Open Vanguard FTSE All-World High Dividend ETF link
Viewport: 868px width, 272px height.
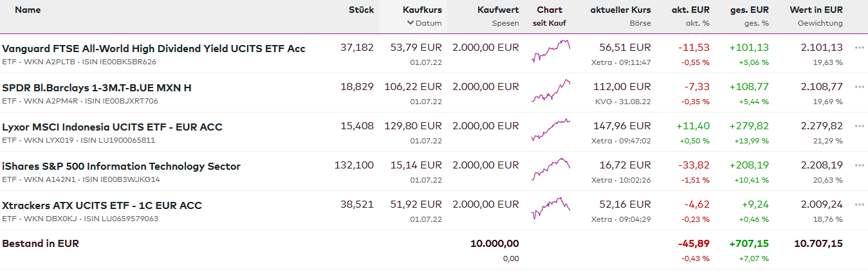click(154, 48)
